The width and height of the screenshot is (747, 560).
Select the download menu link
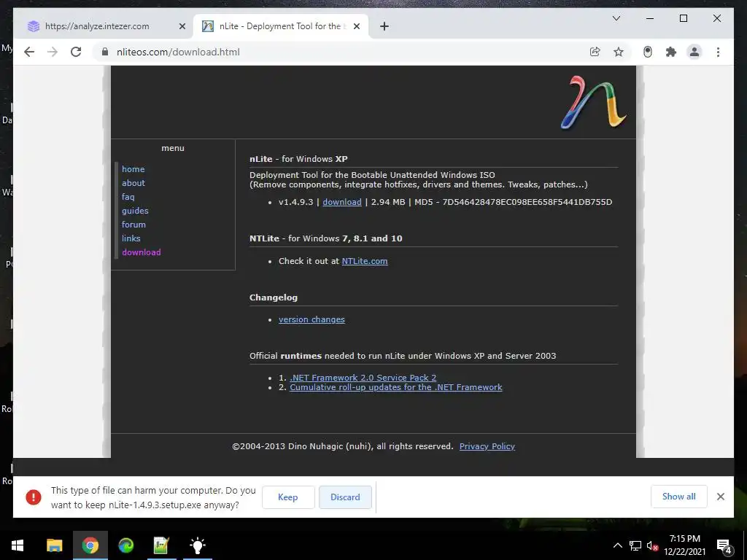pyautogui.click(x=141, y=252)
